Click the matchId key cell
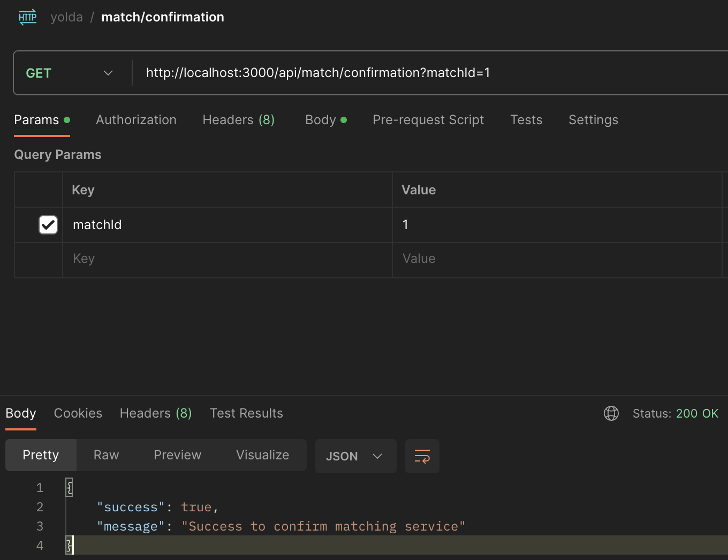728x560 pixels. coord(227,225)
